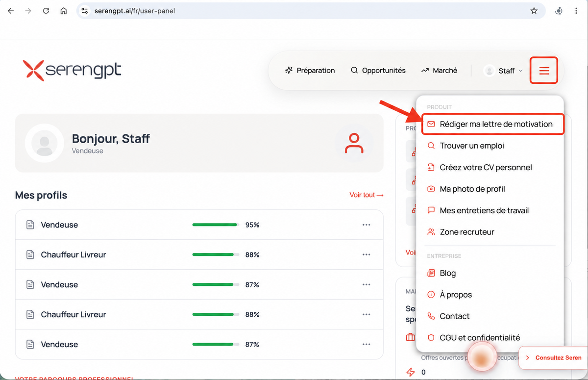Open the Préparation navigation item
Image resolution: width=588 pixels, height=380 pixels.
point(310,71)
